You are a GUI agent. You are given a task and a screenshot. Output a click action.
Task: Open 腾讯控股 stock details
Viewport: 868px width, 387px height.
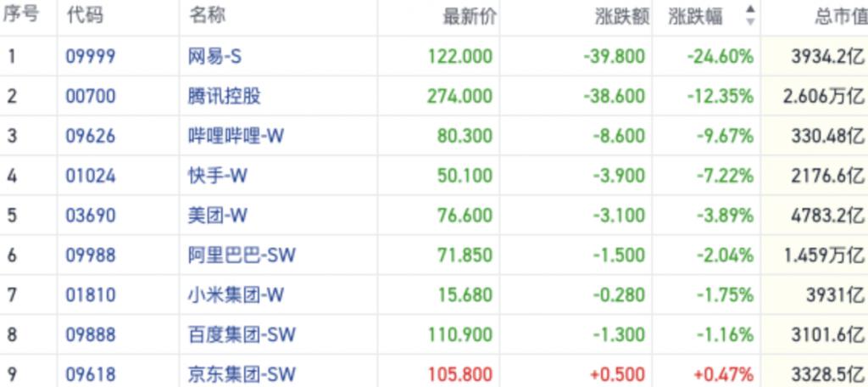point(225,96)
